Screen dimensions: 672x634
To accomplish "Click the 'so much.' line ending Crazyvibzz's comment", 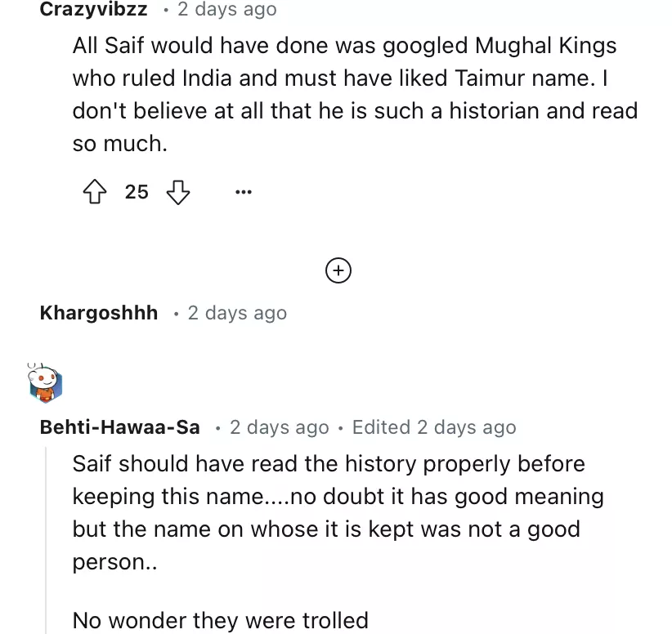I will pyautogui.click(x=119, y=144).
